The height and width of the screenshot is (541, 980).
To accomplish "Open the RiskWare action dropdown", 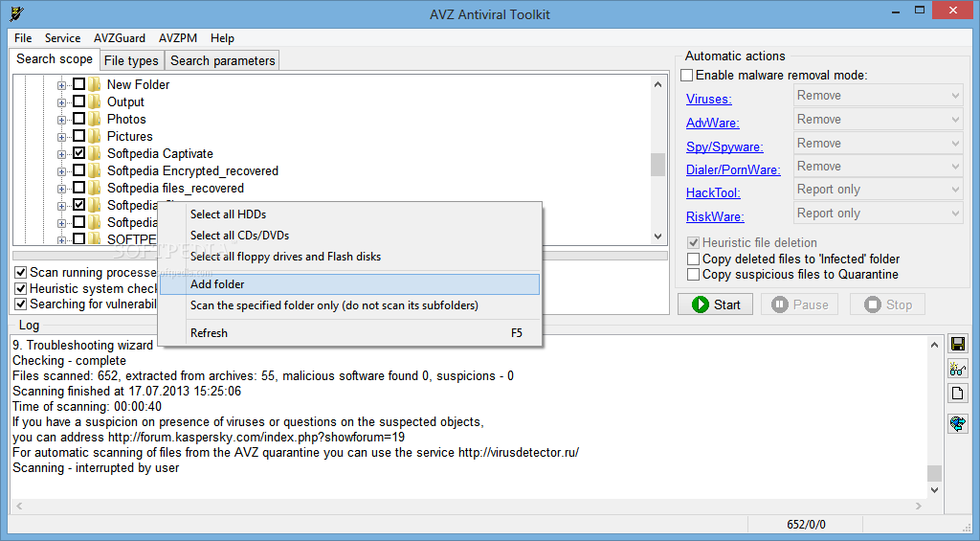I will [x=879, y=214].
